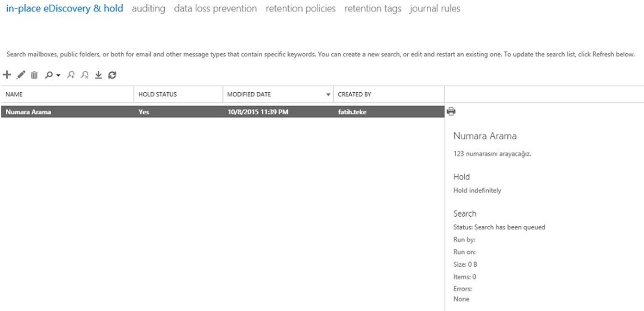The image size is (644, 311).
Task: Open the retention tags tab
Action: pos(373,9)
